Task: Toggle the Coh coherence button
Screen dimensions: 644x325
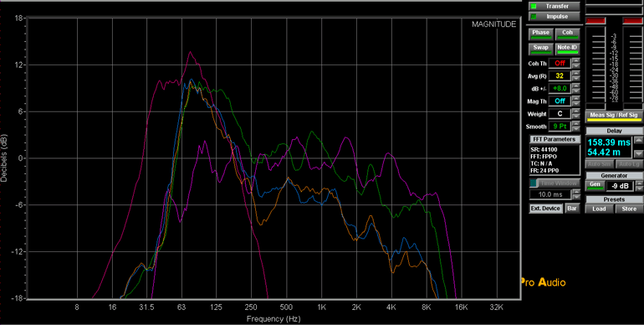Action: click(567, 34)
